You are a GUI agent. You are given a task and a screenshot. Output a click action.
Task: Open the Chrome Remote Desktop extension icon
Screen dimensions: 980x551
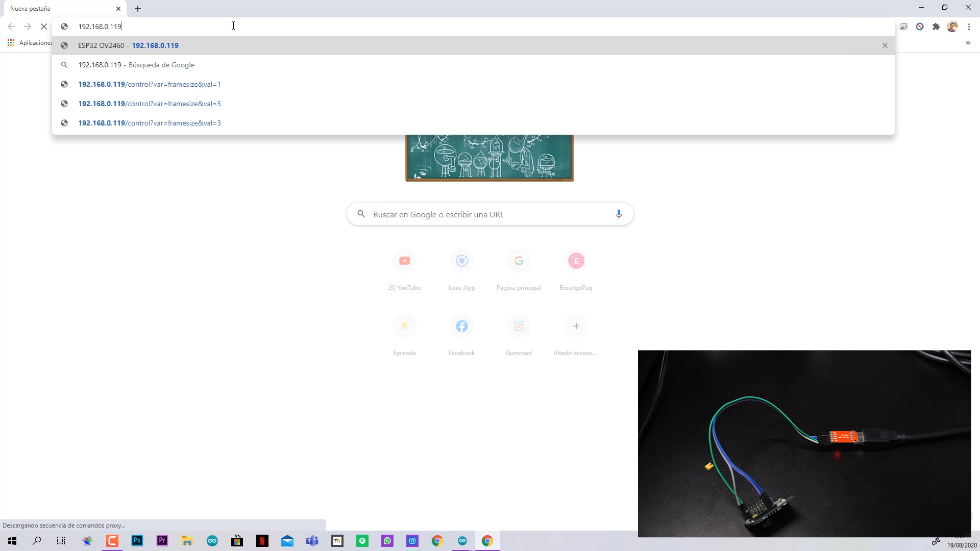point(903,26)
